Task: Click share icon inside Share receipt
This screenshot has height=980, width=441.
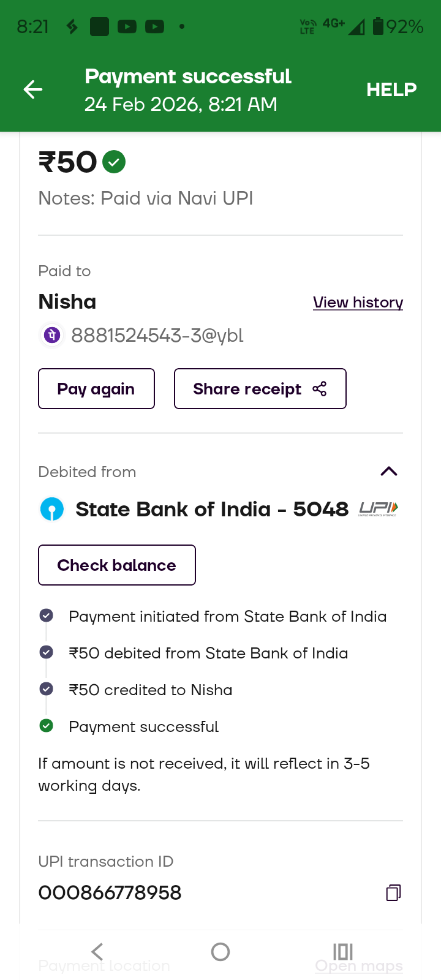Action: click(x=320, y=389)
